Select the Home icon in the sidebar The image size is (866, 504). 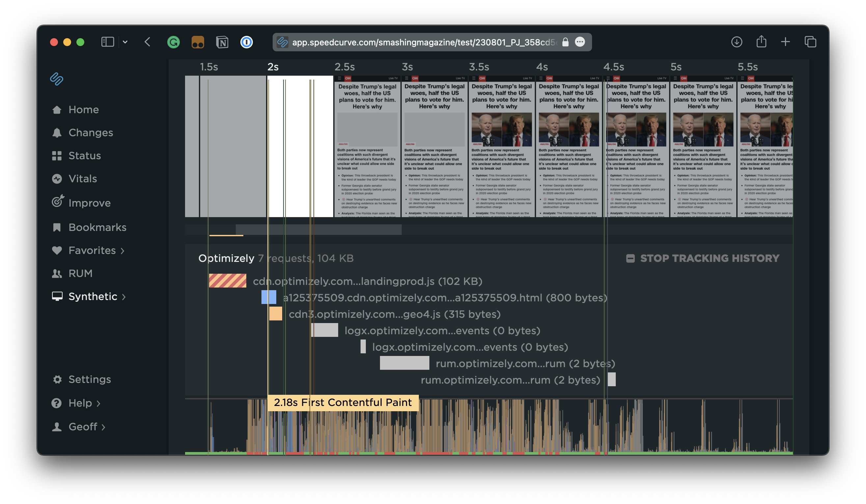coord(57,109)
